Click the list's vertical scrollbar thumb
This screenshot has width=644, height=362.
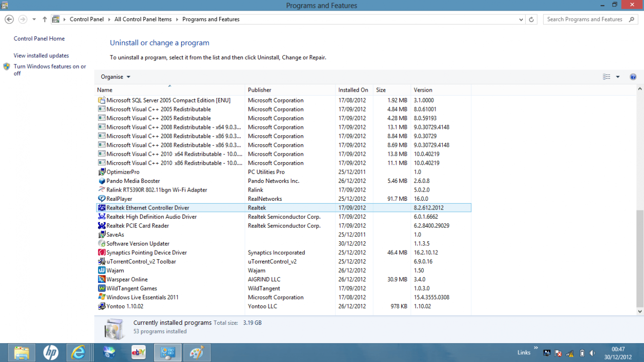(x=640, y=259)
